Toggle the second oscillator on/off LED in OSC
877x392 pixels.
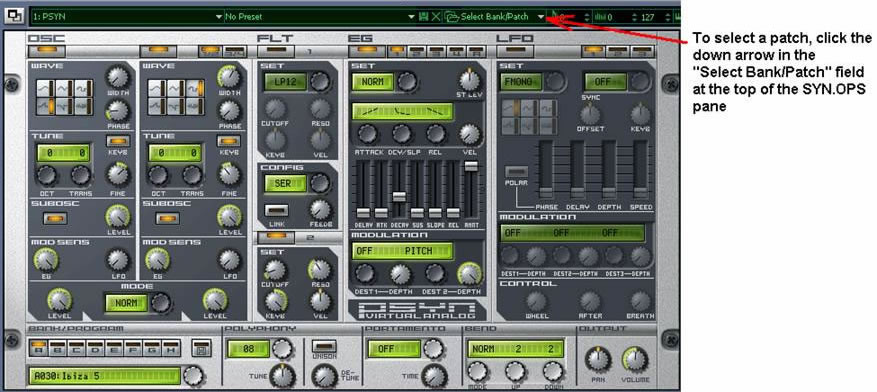tap(158, 51)
